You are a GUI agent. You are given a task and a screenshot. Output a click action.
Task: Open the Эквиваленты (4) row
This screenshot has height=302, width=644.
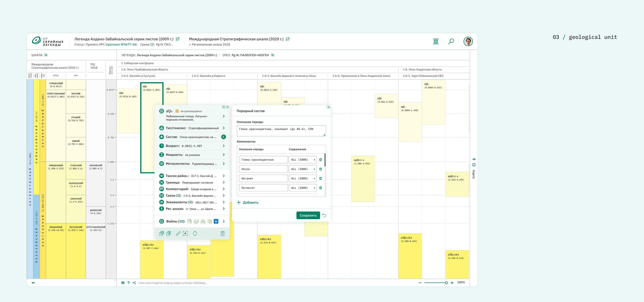pos(192,202)
